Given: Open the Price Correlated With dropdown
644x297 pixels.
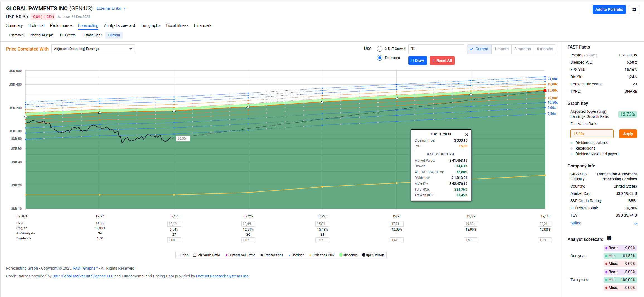Looking at the screenshot, I should 93,49.
